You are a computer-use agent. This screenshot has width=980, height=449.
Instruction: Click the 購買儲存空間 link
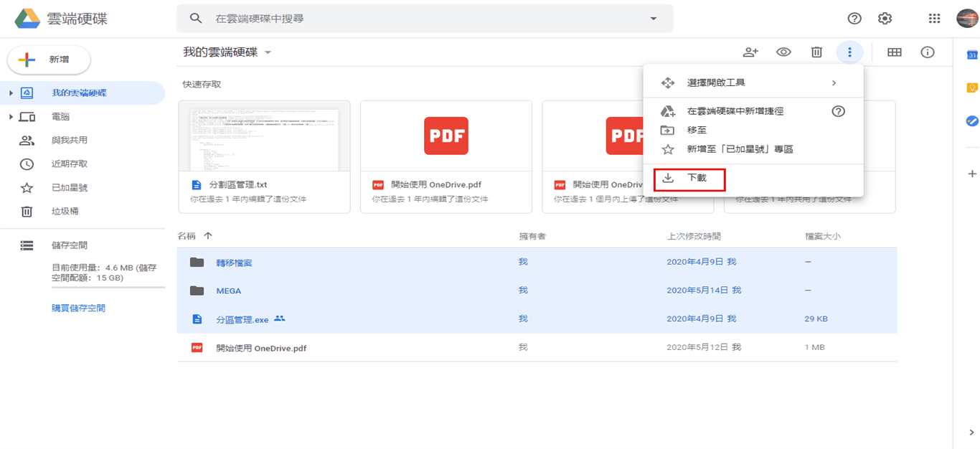pyautogui.click(x=78, y=308)
